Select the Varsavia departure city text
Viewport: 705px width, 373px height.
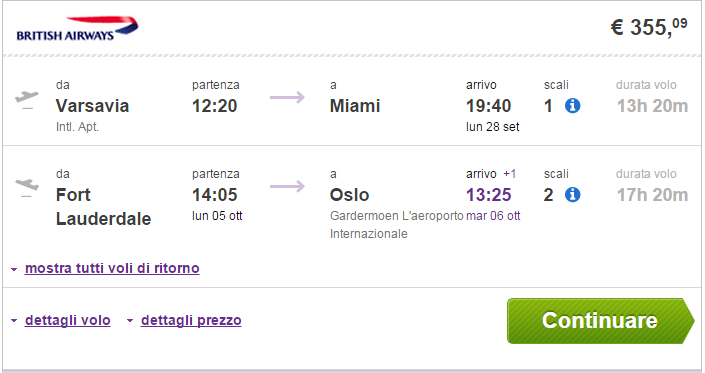tap(92, 106)
